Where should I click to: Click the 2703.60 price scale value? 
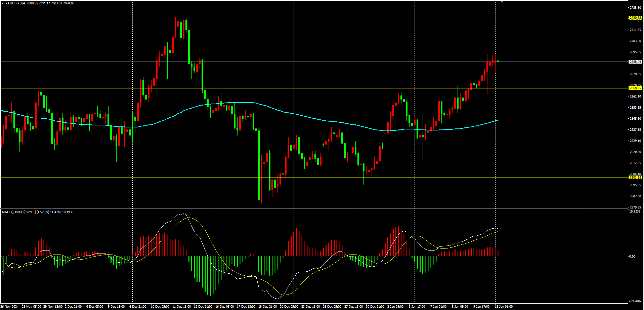pyautogui.click(x=635, y=41)
